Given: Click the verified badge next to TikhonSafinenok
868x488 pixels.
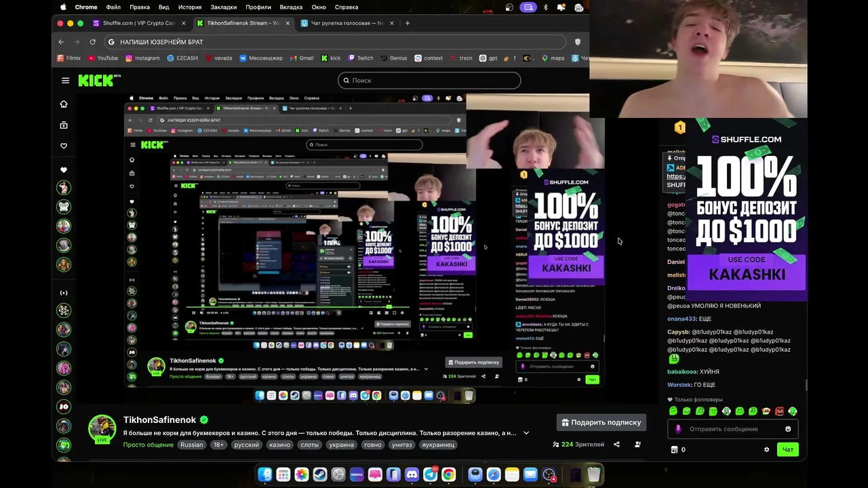Looking at the screenshot, I should click(203, 420).
